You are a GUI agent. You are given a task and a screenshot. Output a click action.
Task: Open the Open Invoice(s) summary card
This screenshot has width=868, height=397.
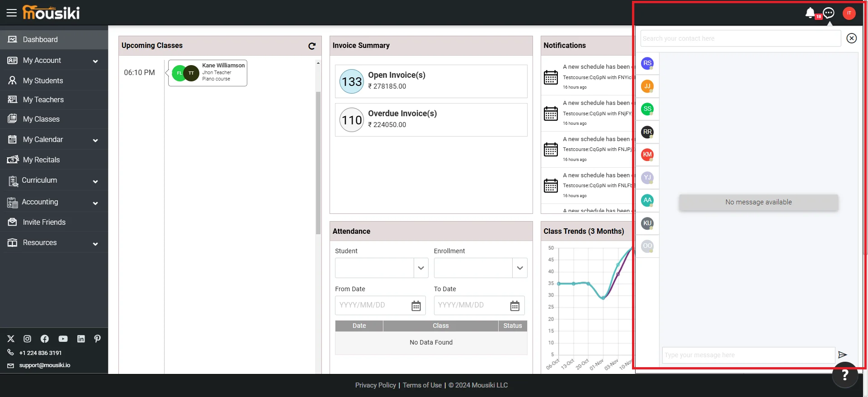(x=431, y=81)
